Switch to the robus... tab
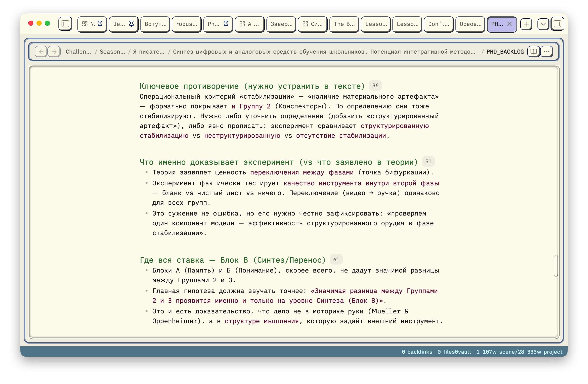The image size is (588, 384). tap(186, 24)
